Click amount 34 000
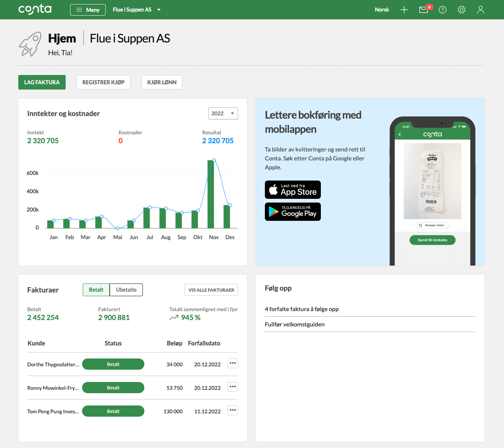The image size is (504, 448). (x=175, y=364)
